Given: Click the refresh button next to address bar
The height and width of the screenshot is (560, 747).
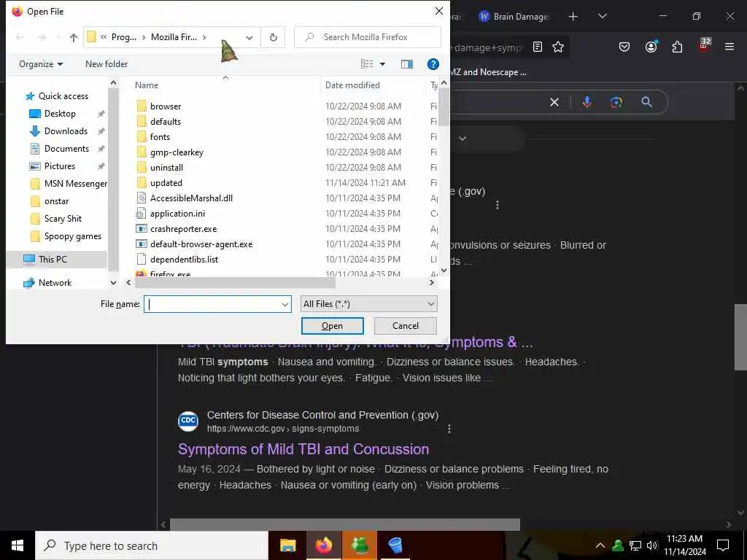Looking at the screenshot, I should [273, 38].
